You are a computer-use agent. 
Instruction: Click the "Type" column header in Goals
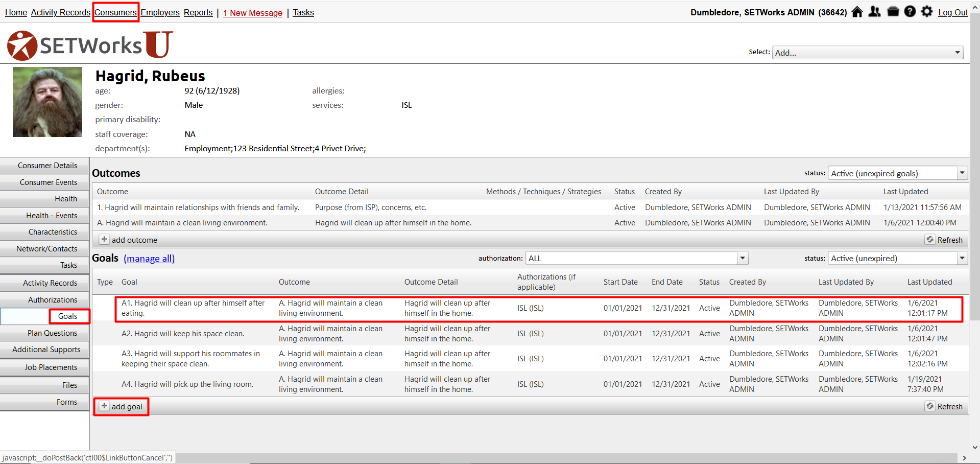[x=105, y=282]
